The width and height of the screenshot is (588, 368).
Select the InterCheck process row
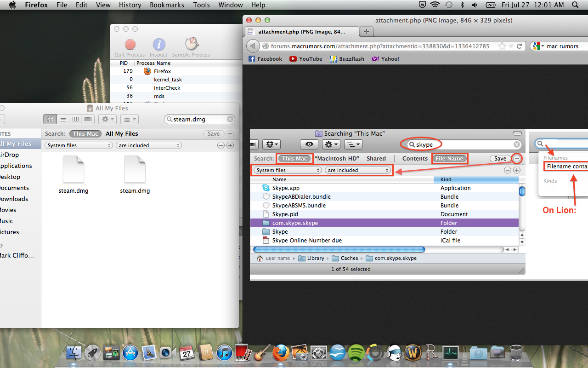176,88
